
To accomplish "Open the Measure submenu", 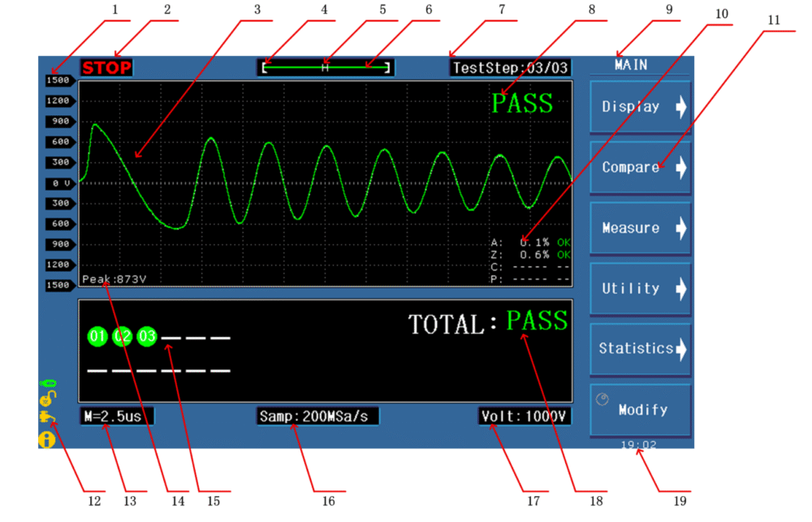I will 640,228.
